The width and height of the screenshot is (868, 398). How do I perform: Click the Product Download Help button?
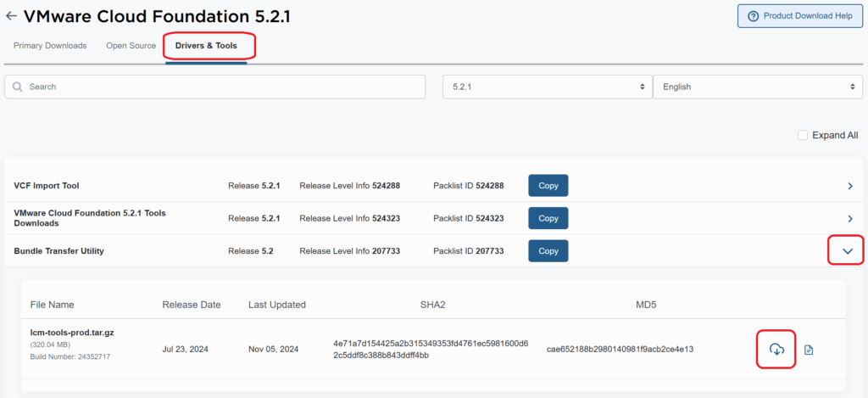coord(799,16)
